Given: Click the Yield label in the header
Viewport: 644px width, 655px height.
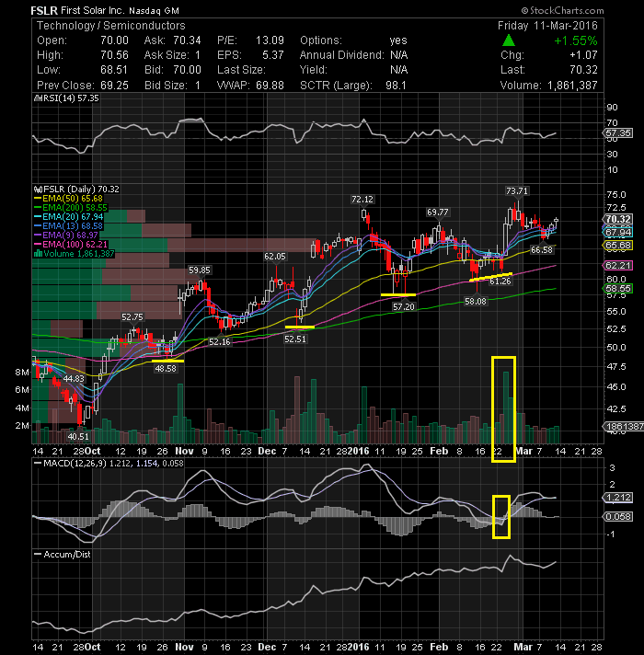Looking at the screenshot, I should [x=313, y=70].
